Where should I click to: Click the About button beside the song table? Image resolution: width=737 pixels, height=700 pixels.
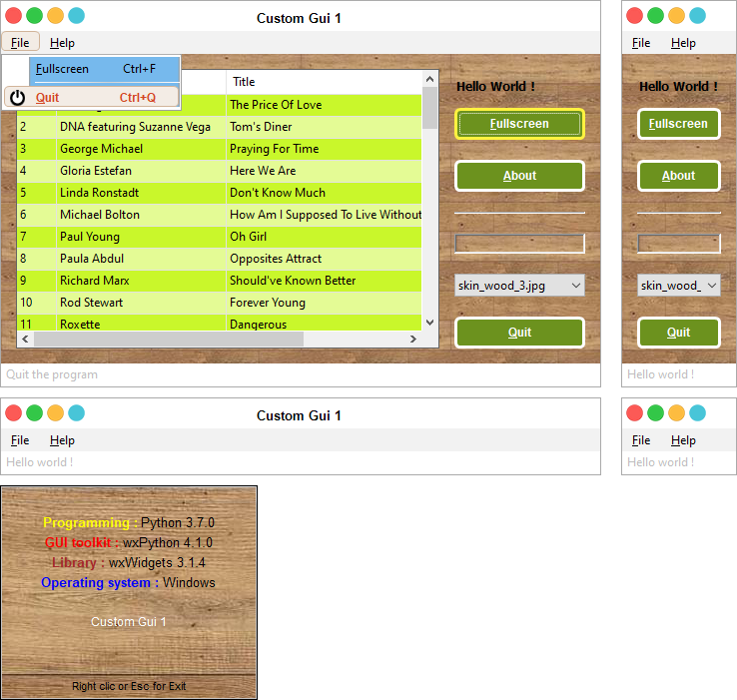519,176
